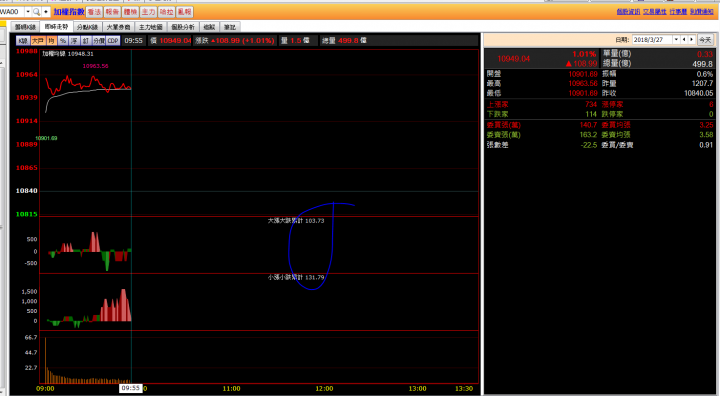Click the 開盤 10901.69 value
The width and height of the screenshot is (720, 396).
point(583,74)
